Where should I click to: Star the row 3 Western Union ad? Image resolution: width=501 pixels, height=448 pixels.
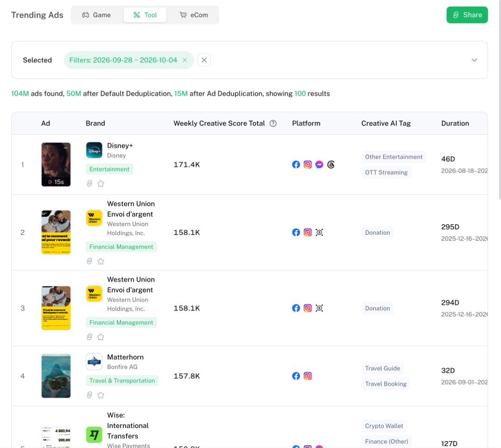click(101, 337)
